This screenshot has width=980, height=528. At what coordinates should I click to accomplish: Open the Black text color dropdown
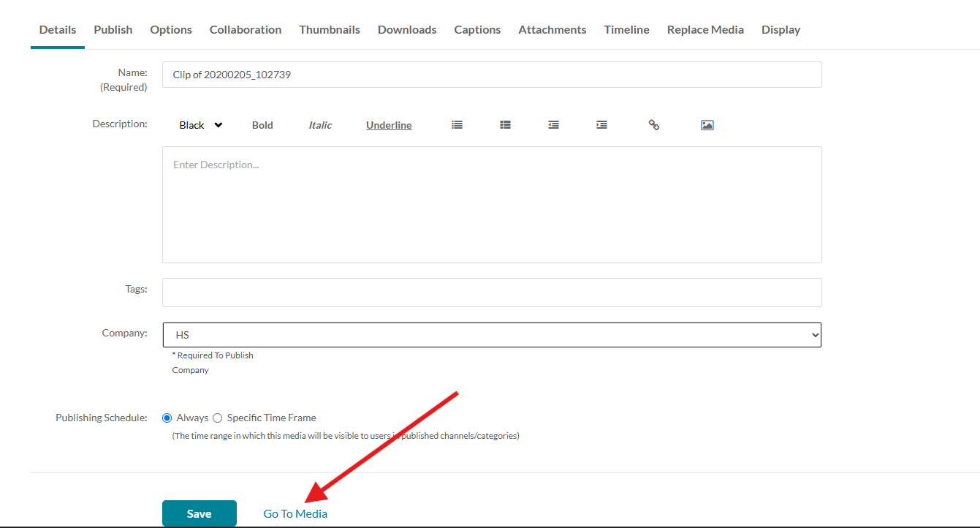point(201,125)
